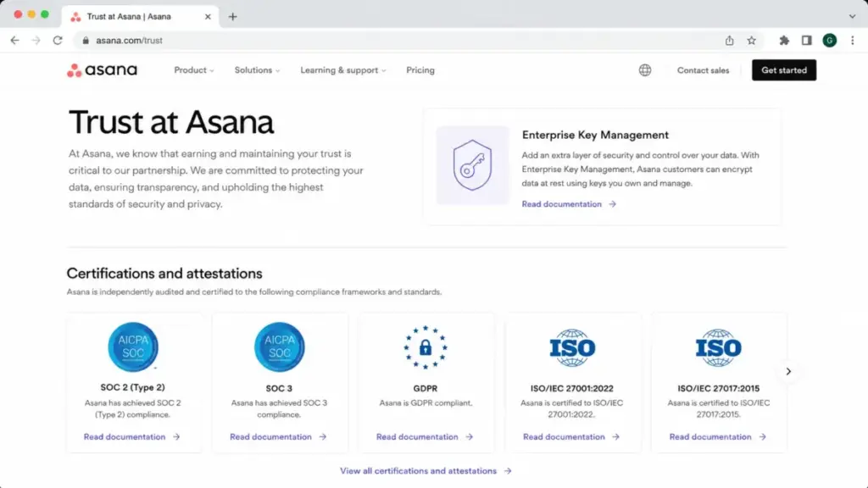Click the GDPR card title

(426, 388)
